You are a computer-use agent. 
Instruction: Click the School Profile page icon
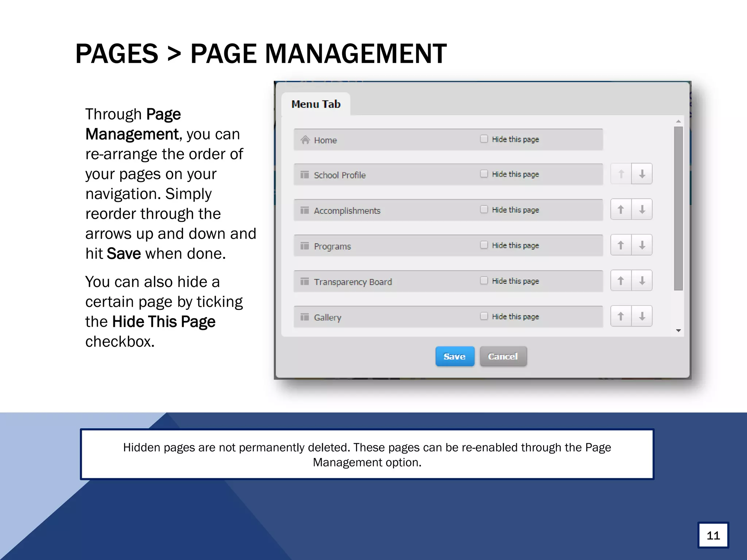(x=305, y=175)
